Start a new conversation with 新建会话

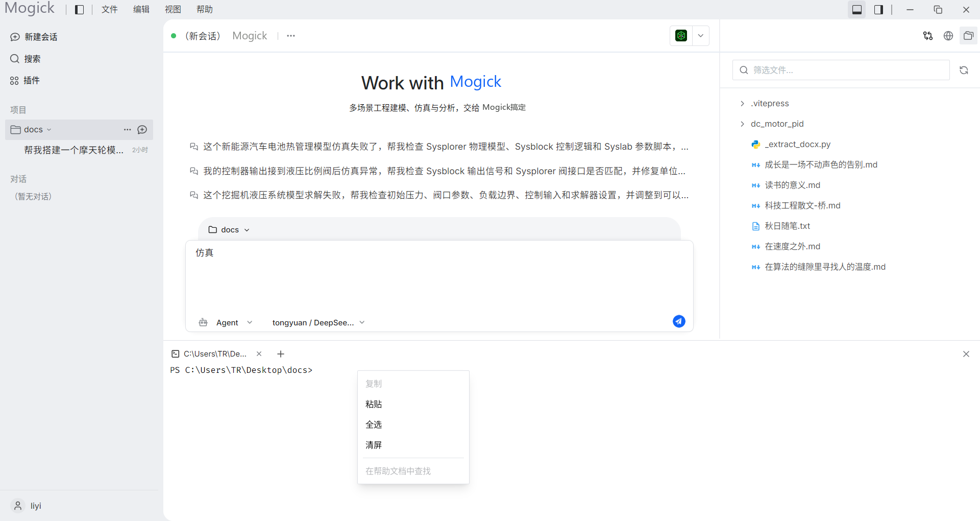[34, 37]
